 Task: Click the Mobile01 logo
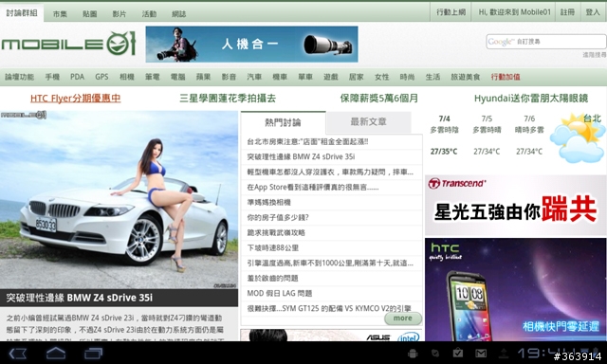[x=68, y=44]
